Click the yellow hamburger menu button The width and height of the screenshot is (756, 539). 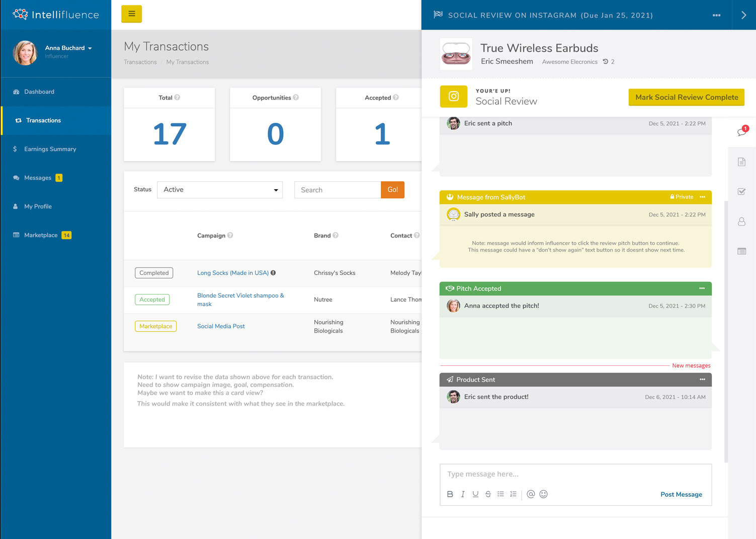point(131,14)
